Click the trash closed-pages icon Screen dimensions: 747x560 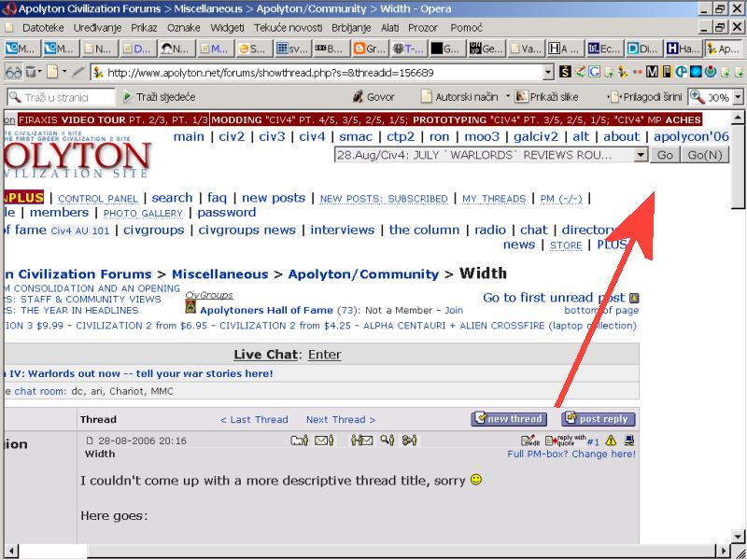[31, 73]
